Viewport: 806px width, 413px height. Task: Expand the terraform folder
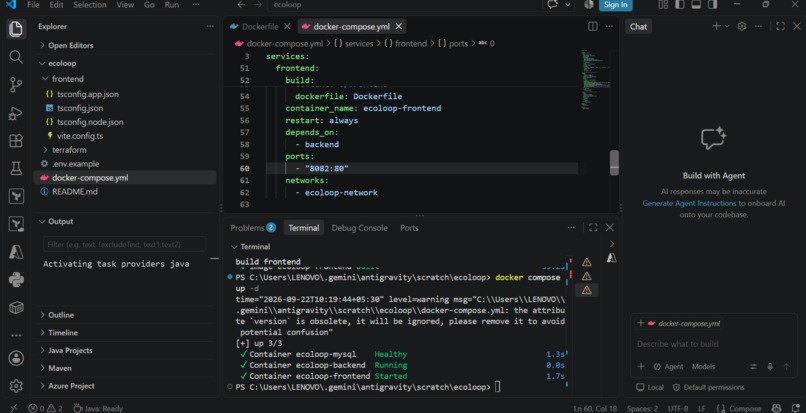(x=69, y=150)
